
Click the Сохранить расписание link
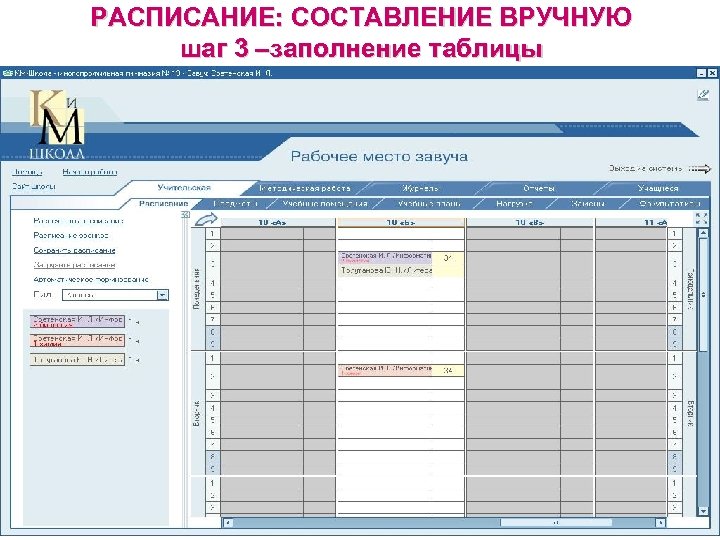(74, 250)
